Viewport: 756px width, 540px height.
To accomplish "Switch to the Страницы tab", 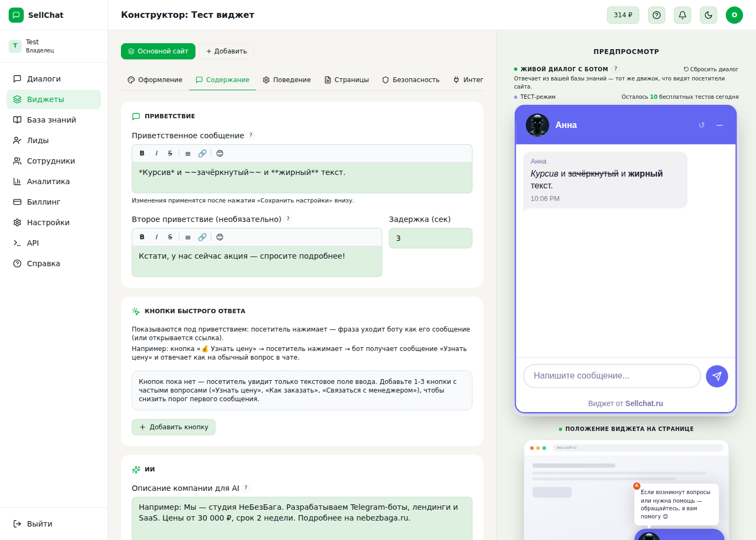I will [x=347, y=80].
